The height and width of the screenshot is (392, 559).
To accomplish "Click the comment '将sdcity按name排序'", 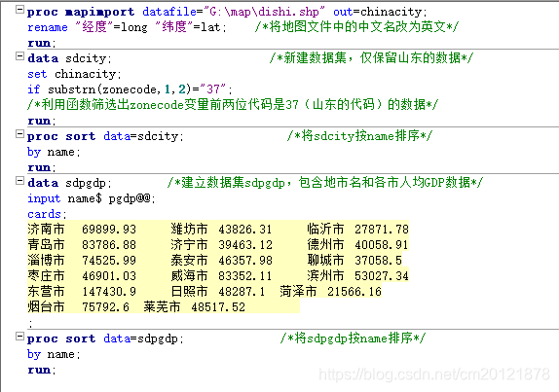I will point(359,135).
